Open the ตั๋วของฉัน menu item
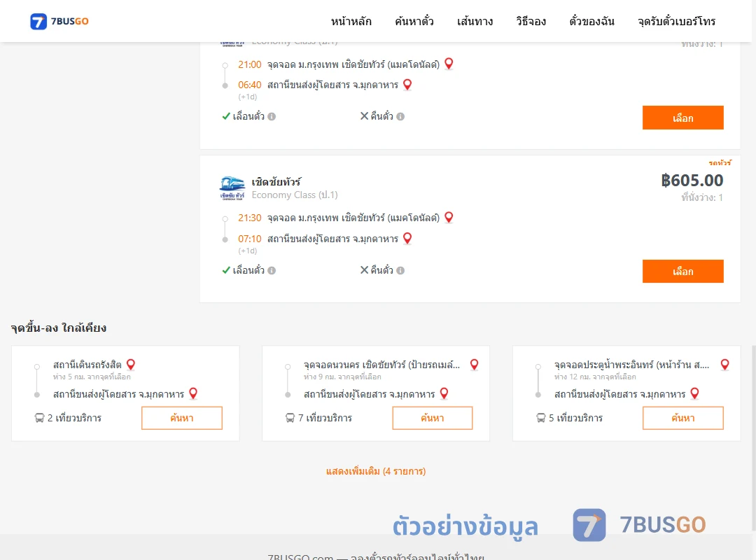Screen dimensions: 756x560 coord(591,21)
